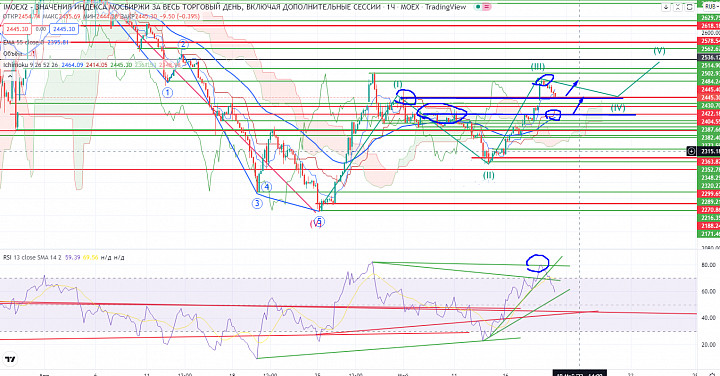Click the 2299.6 red price label
The image size is (720, 376).
click(x=710, y=194)
